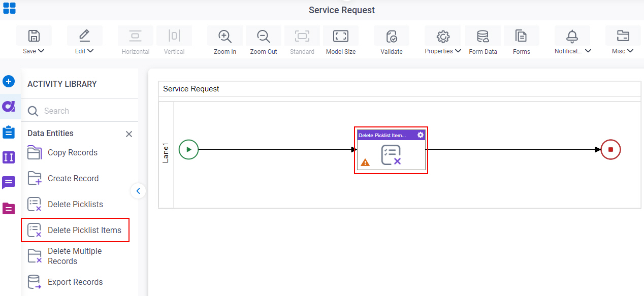The image size is (644, 296).
Task: Select the magenta folder sidebar icon
Action: pyautogui.click(x=9, y=208)
